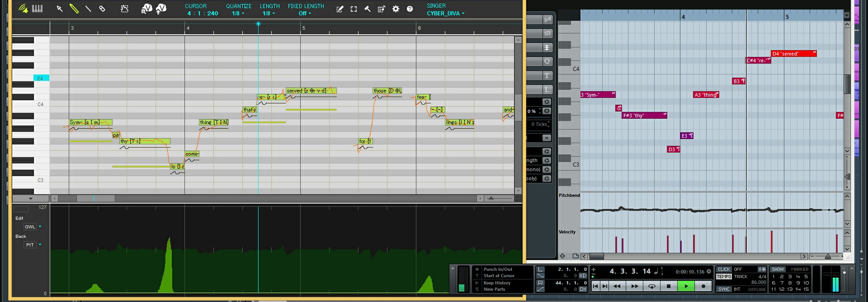The height and width of the screenshot is (302, 868).
Task: Open the SINGER CYBER_DIVA dropdown
Action: pyautogui.click(x=446, y=14)
